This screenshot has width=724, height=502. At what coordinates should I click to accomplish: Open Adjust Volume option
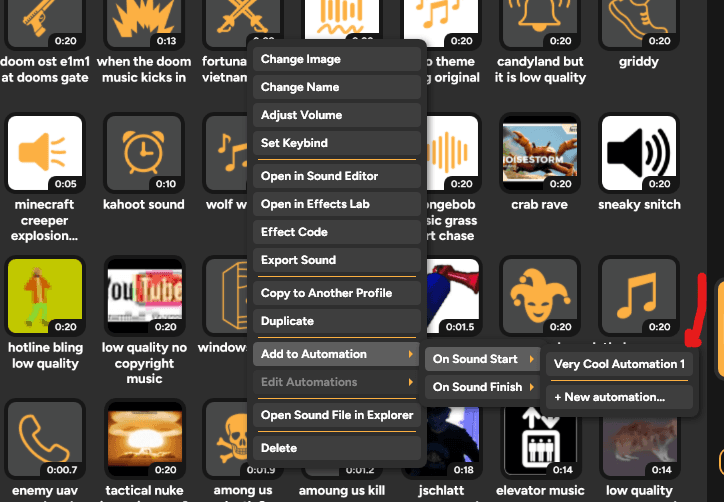[x=337, y=115]
